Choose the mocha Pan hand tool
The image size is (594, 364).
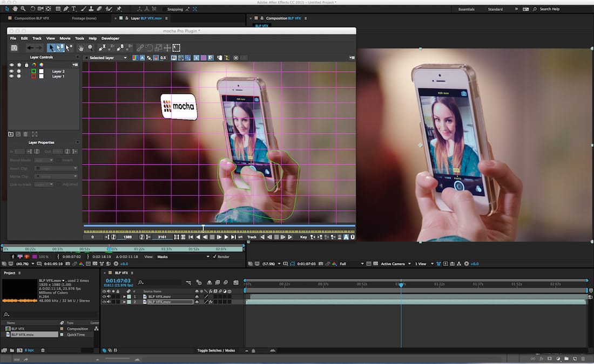(x=80, y=47)
